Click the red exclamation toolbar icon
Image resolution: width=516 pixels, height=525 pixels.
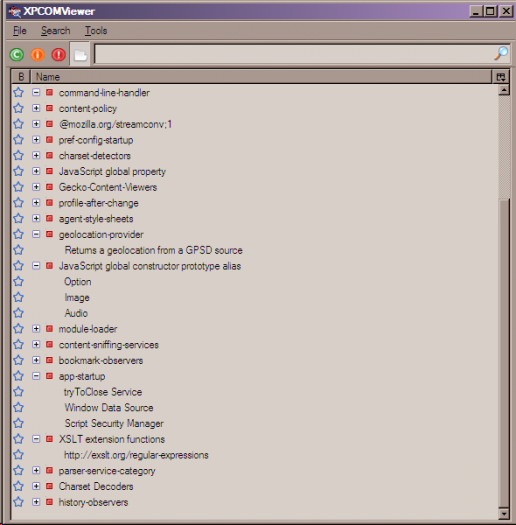point(59,55)
